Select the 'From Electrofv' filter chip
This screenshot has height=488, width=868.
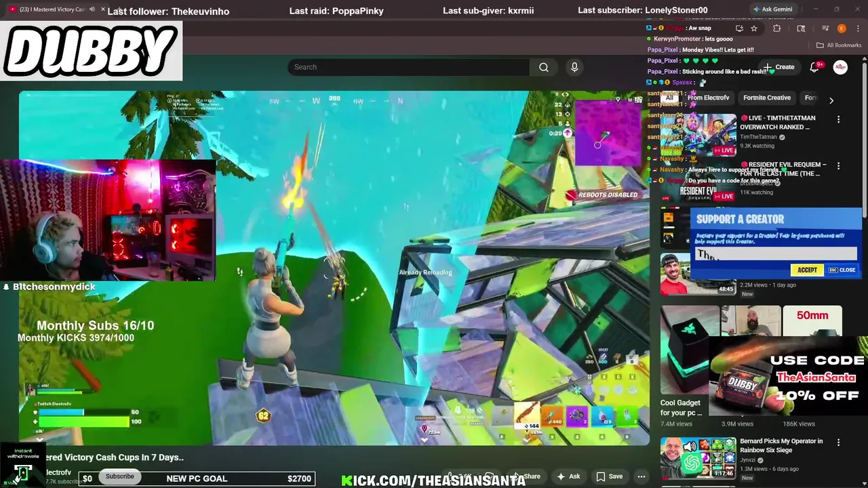pyautogui.click(x=708, y=98)
